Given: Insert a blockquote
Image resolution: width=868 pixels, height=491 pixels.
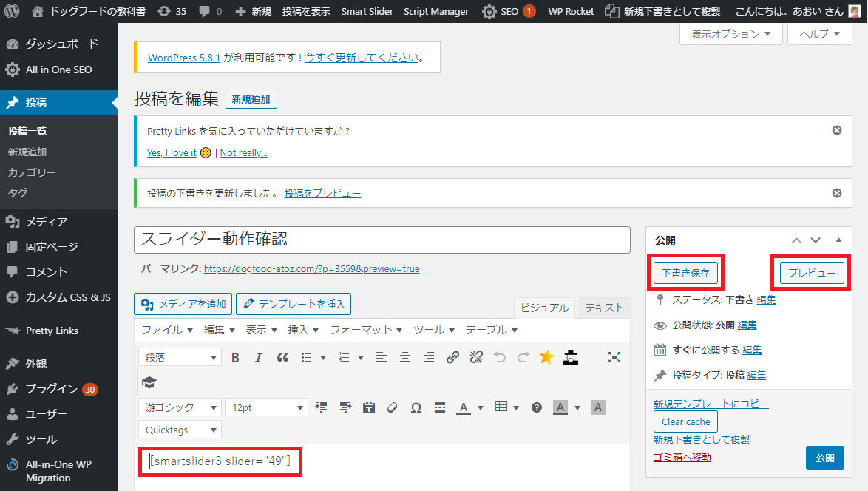Looking at the screenshot, I should (282, 357).
